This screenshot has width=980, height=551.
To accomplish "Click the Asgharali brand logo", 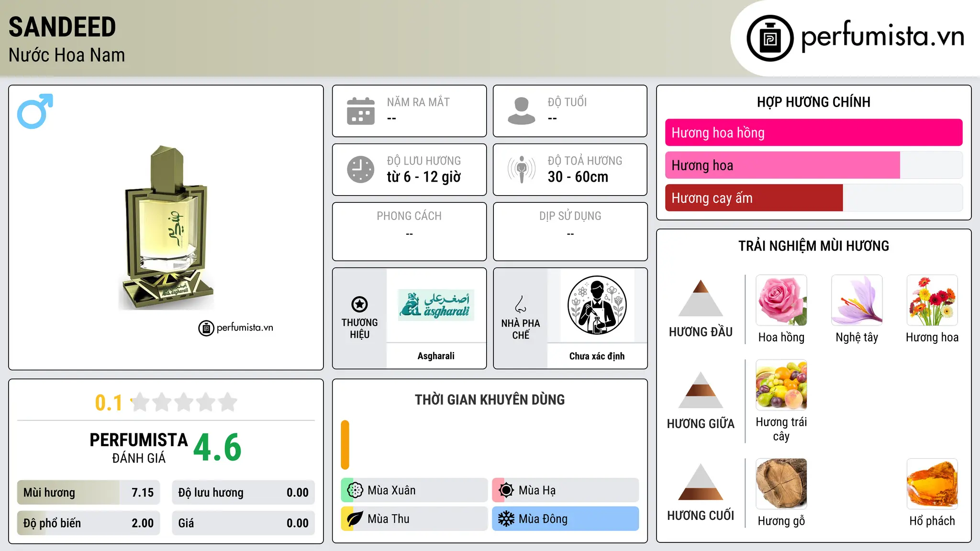I will tap(436, 305).
